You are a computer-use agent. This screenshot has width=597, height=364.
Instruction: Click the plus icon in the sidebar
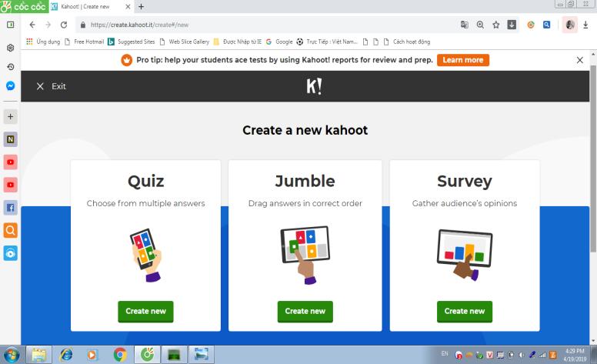[x=10, y=116]
